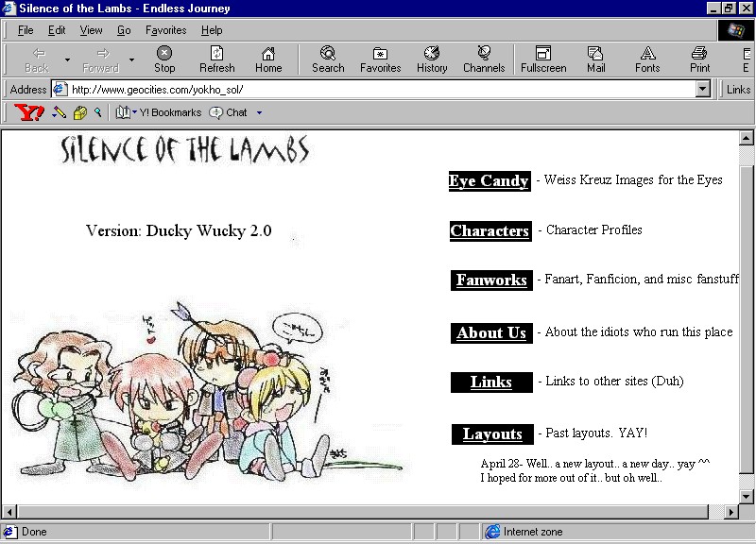Click the text "Past layouts. YAY!"
Image resolution: width=756 pixels, height=544 pixels.
tap(596, 433)
